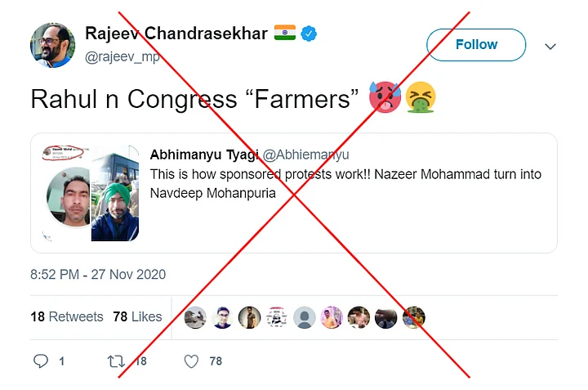Open the 8:52 PM - 27 Nov 2020 timestamp

(x=98, y=275)
